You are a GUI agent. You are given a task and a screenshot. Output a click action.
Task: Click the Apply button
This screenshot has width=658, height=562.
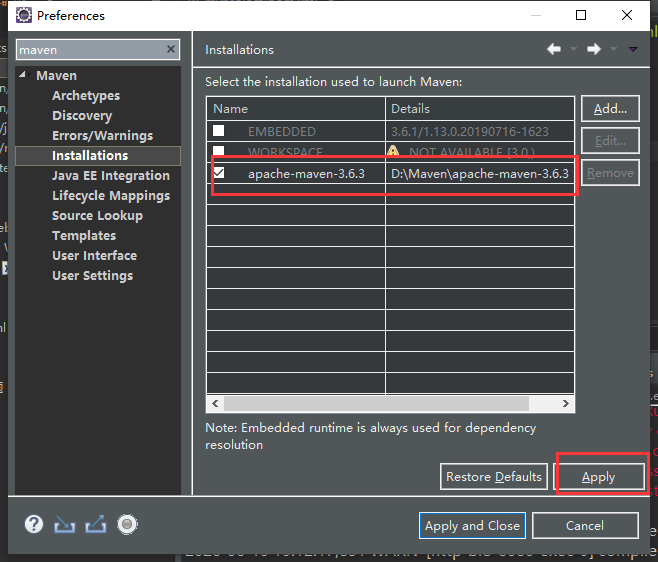coord(598,477)
